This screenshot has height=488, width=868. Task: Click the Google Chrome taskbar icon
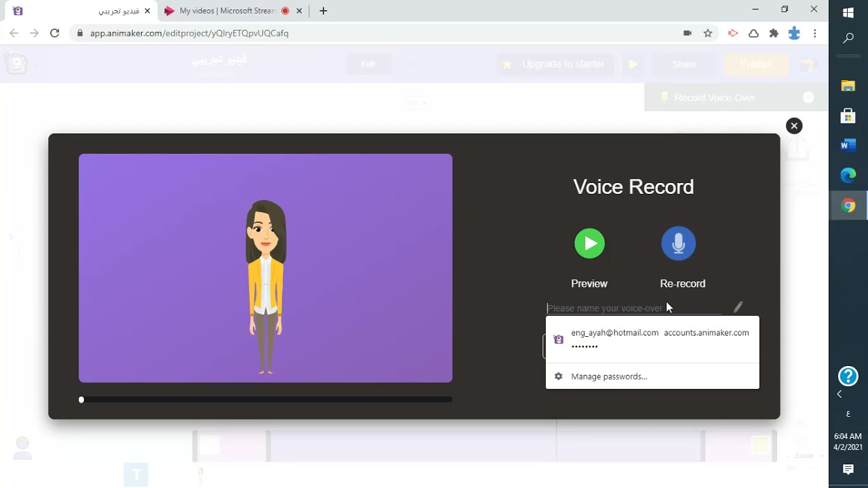[x=848, y=206]
